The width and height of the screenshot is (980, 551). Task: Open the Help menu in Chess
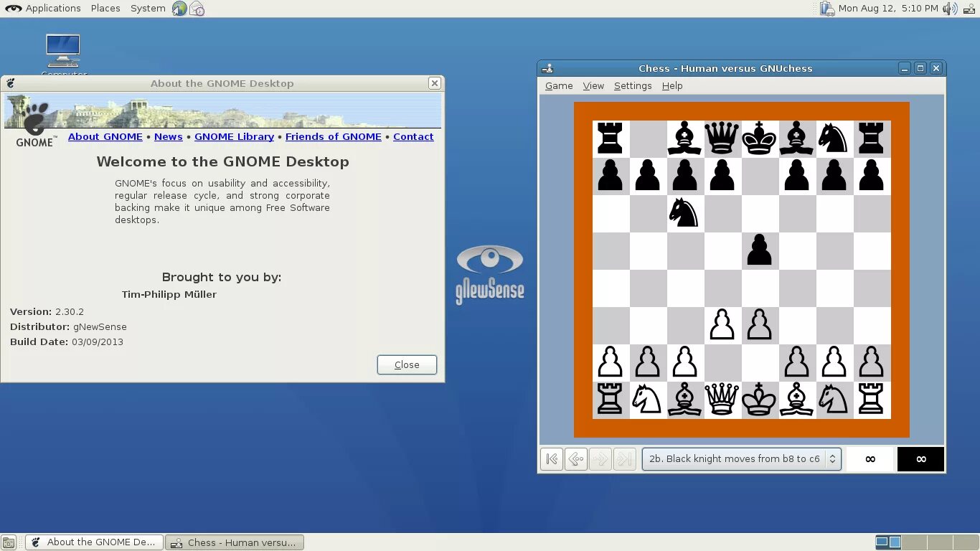point(672,85)
